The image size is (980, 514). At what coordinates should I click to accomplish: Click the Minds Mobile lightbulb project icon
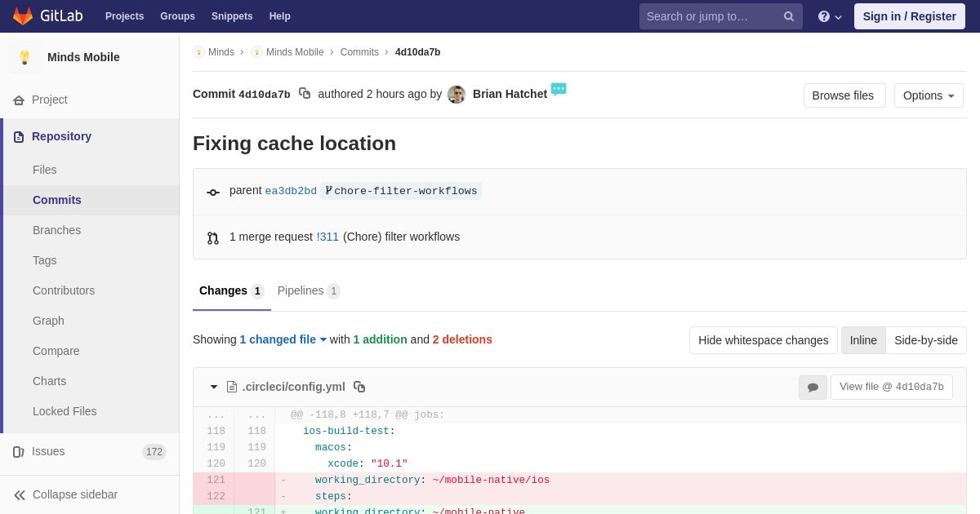click(x=24, y=57)
